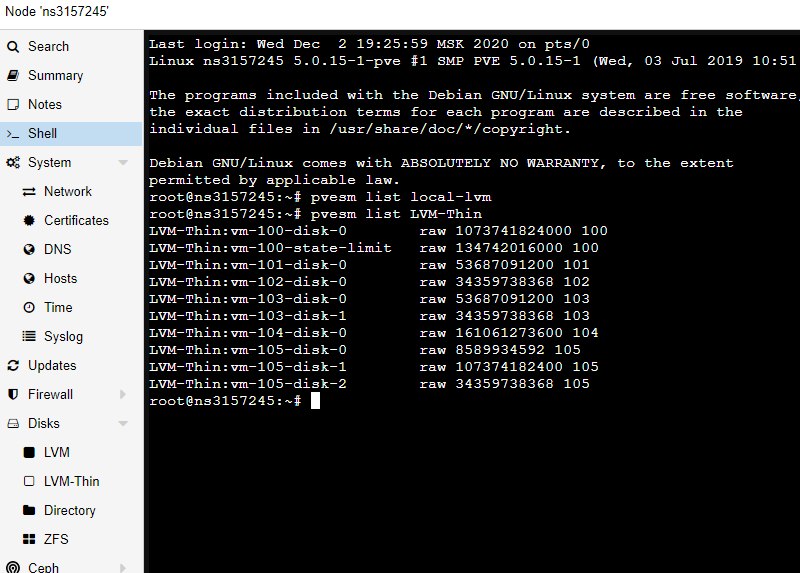Select the Notes sticky-note icon
The image size is (800, 573).
click(13, 105)
